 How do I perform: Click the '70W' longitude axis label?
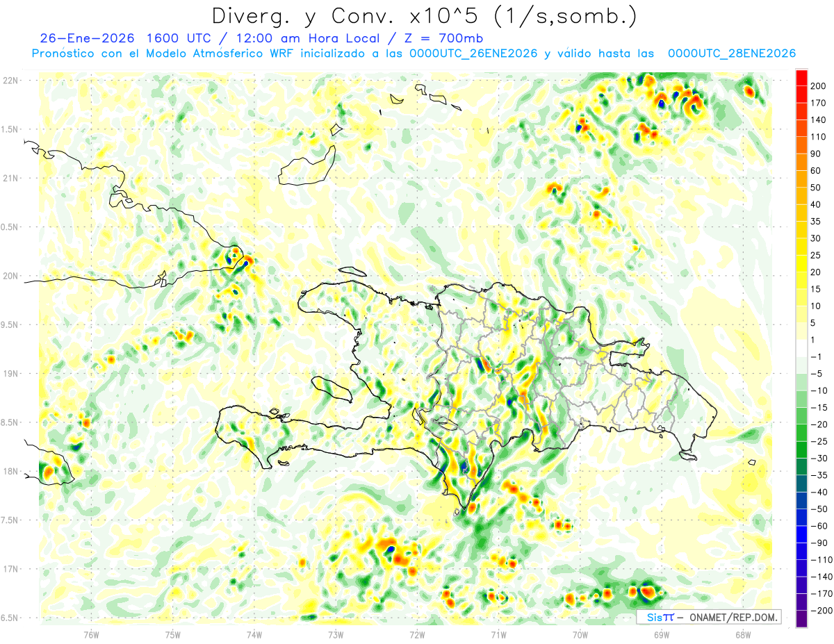click(x=580, y=635)
